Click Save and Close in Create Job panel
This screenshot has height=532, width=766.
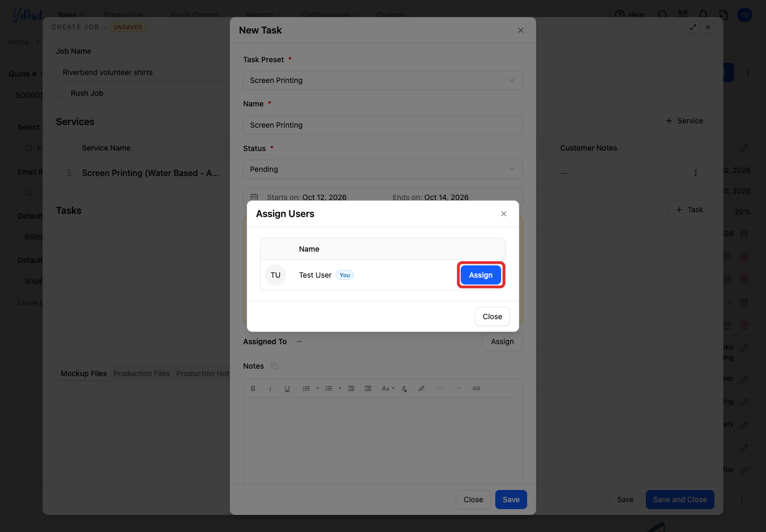680,500
